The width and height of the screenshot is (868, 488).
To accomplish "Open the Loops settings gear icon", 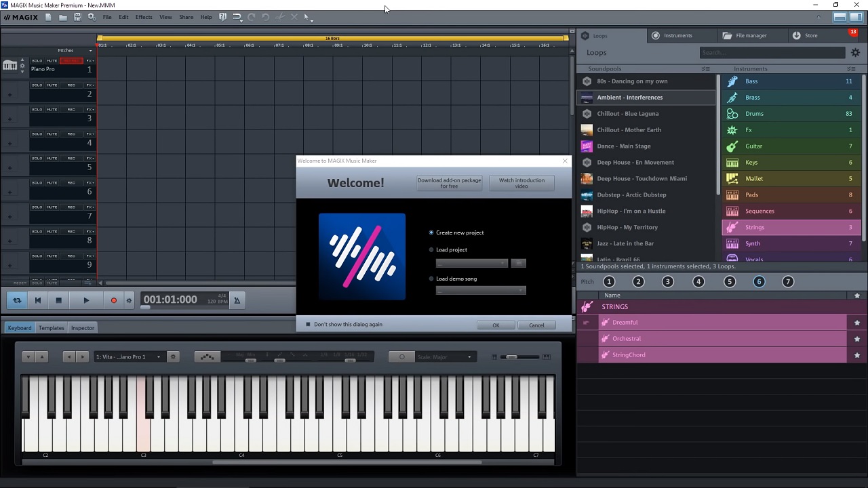I will click(855, 53).
